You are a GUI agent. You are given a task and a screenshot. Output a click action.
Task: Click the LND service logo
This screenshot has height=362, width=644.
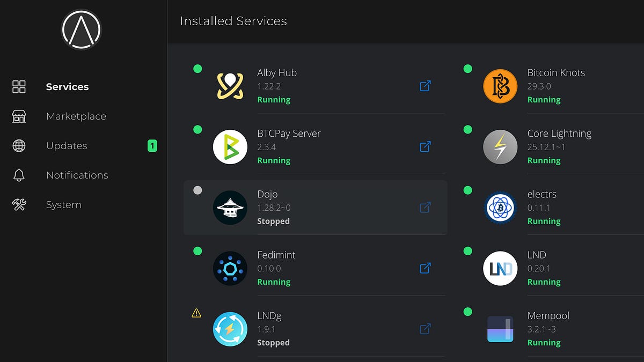(500, 268)
